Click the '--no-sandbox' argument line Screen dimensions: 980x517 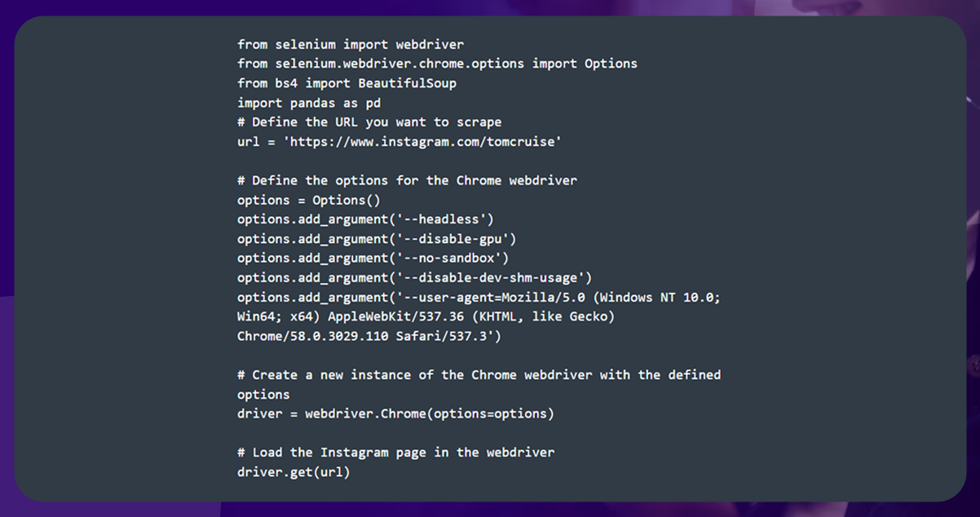[373, 258]
